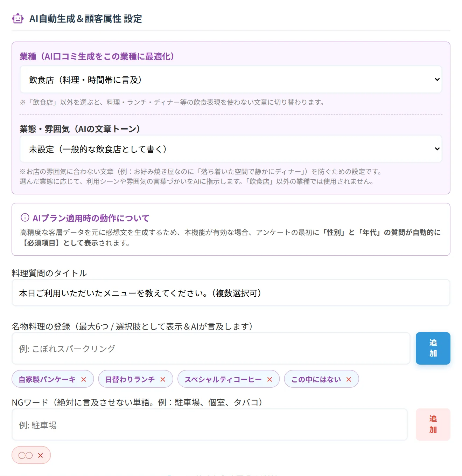Click the 料理質問のタイトル text field
The height and width of the screenshot is (476, 462).
(231, 293)
